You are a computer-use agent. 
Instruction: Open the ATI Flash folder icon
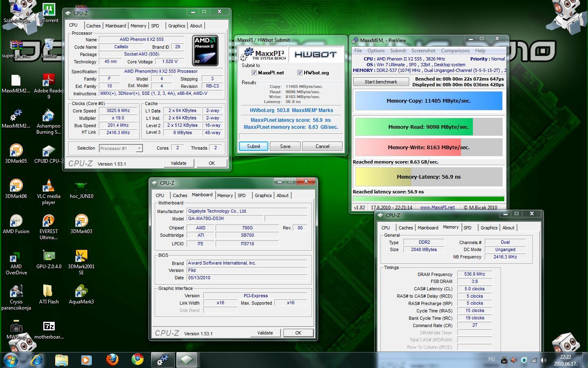point(49,294)
